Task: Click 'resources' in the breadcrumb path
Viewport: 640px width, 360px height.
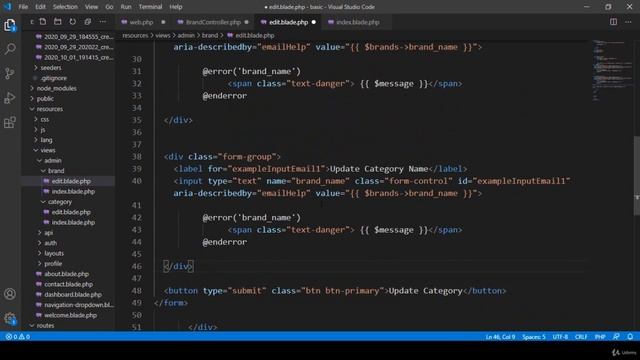Action: [135, 36]
